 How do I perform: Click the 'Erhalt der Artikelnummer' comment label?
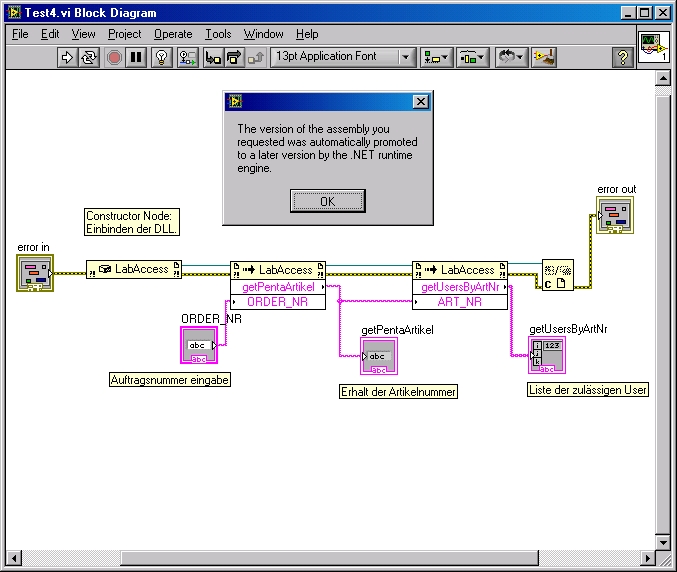point(398,392)
